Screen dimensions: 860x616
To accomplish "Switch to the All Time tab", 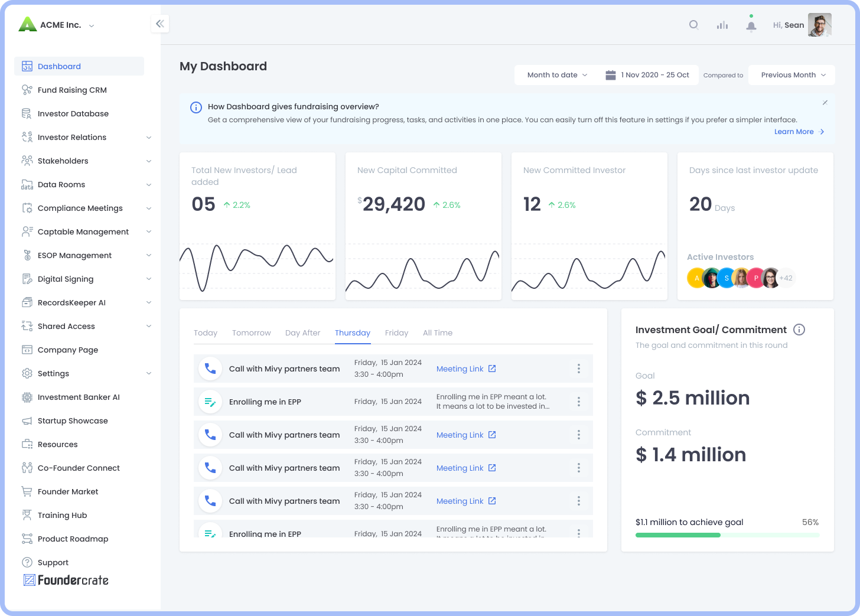I will pyautogui.click(x=438, y=333).
